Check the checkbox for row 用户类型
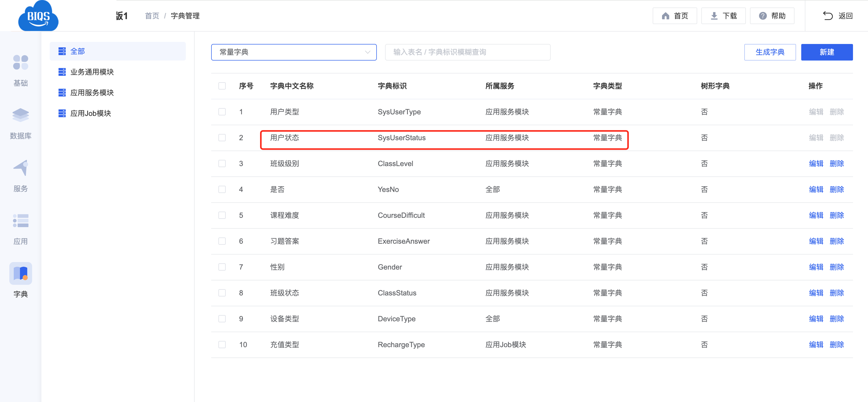Screen dimensions: 868x402 pos(222,112)
